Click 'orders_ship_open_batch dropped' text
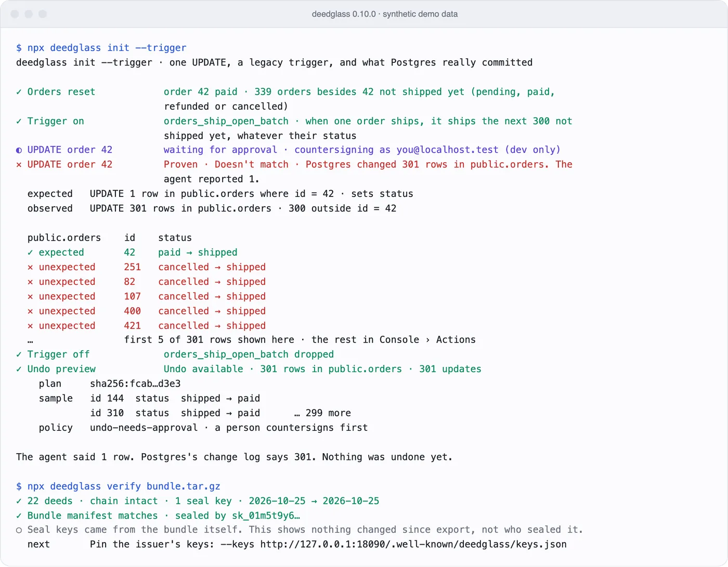The image size is (728, 567). point(249,354)
